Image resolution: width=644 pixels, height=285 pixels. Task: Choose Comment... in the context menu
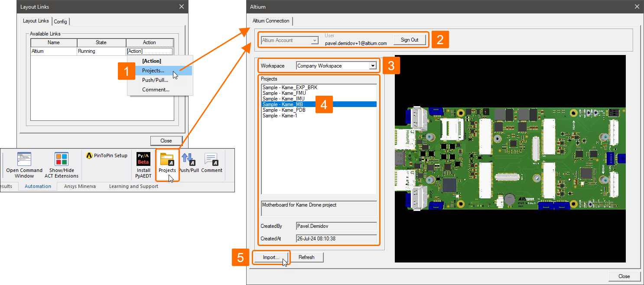160,90
